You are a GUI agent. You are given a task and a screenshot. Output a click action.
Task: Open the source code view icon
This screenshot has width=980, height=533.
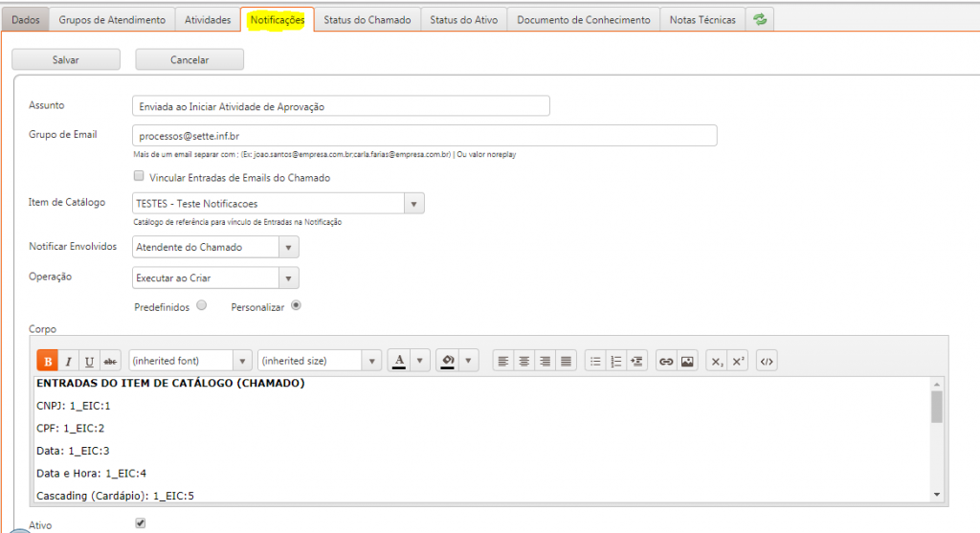(766, 361)
